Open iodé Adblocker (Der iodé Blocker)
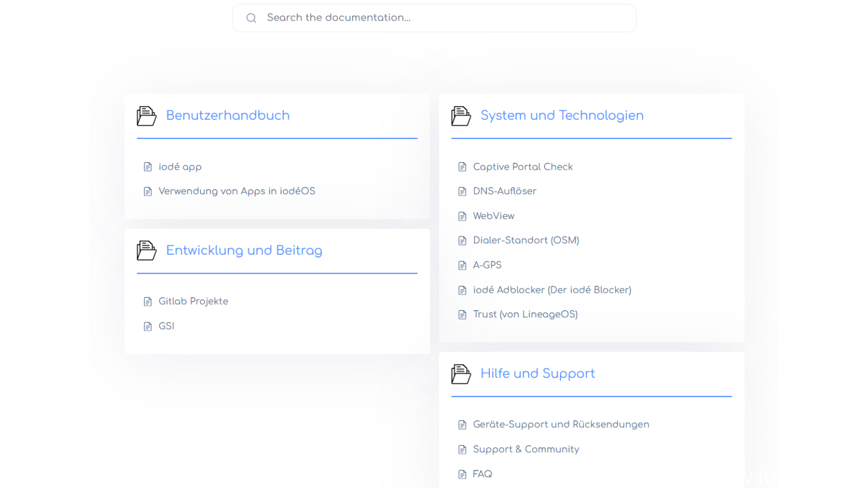The width and height of the screenshot is (868, 488). pos(552,290)
